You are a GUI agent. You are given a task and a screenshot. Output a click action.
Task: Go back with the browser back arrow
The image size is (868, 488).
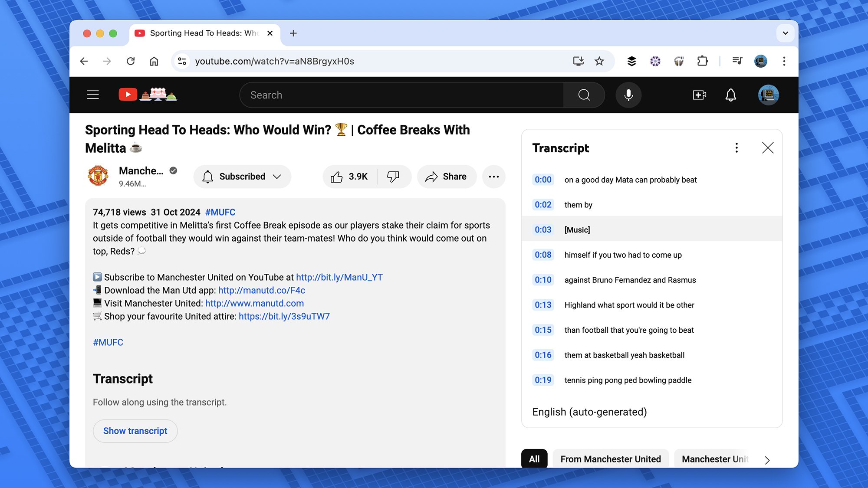84,61
